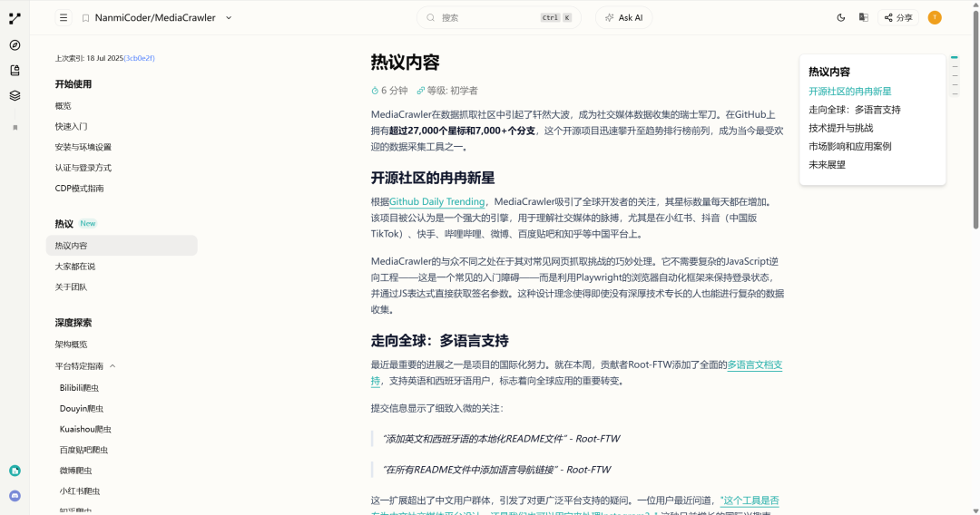This screenshot has width=980, height=515.
Task: Jump to 走向全球：多语言支持 in the table of contents
Action: (855, 109)
